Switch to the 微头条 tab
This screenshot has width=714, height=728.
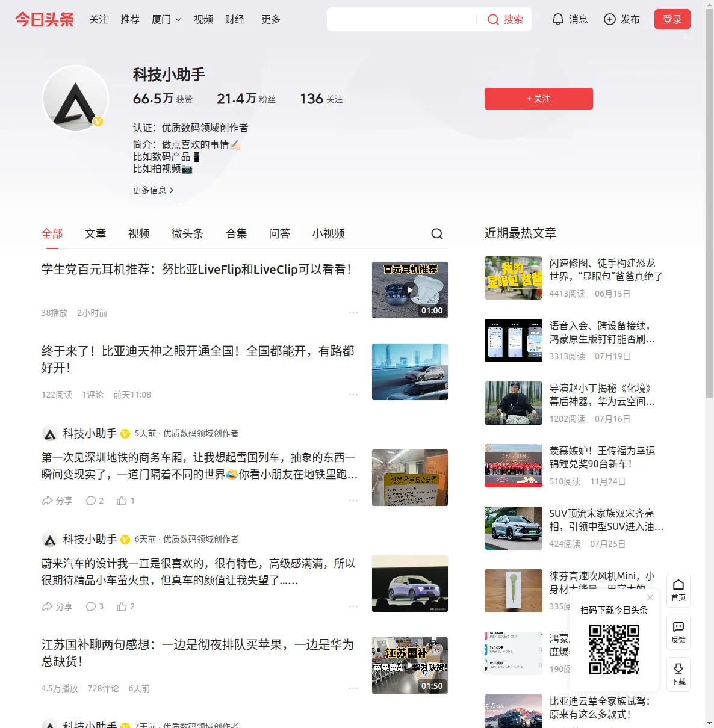[188, 233]
